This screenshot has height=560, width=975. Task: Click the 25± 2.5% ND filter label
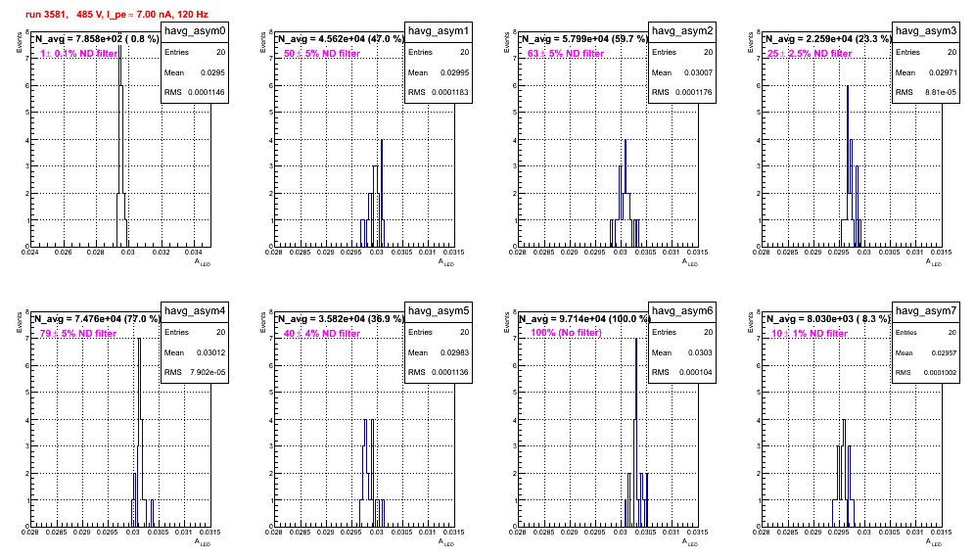click(x=810, y=54)
